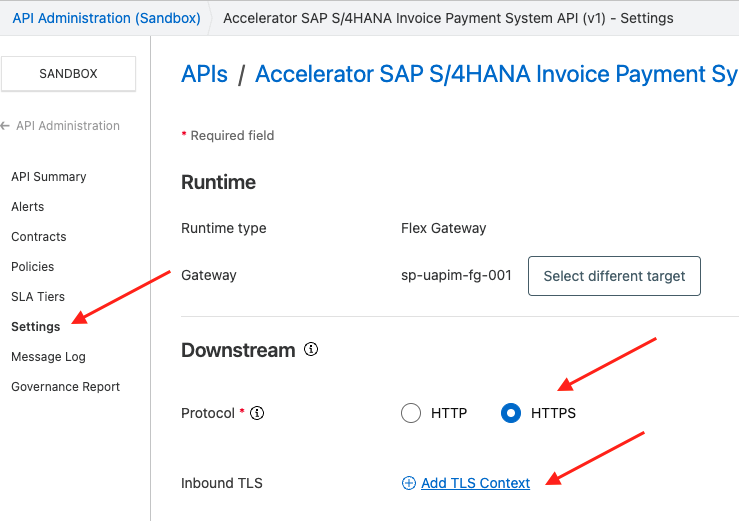Click the Protocol field label

point(208,413)
